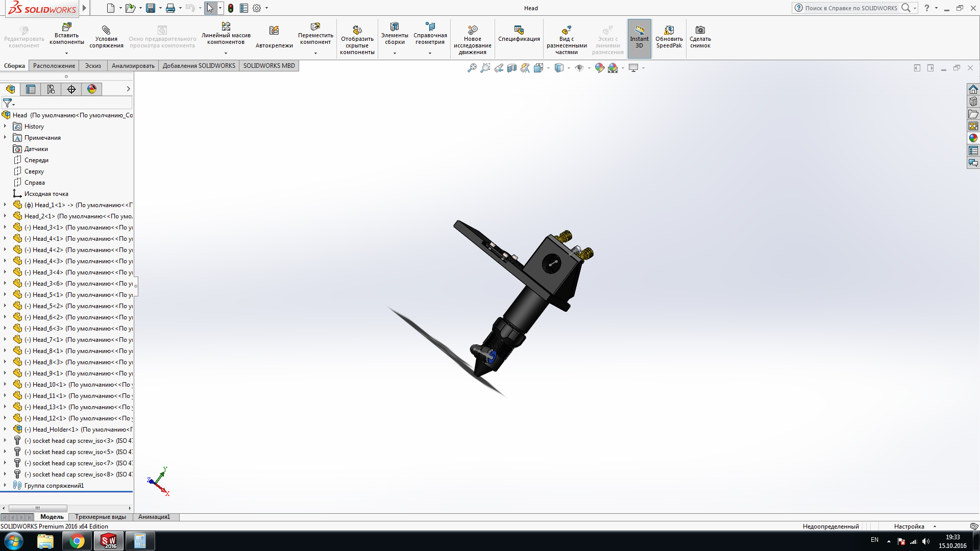Click the Mate conditions paperclip icon (Условия сопряжения)
This screenshot has height=551, width=980.
point(106,30)
